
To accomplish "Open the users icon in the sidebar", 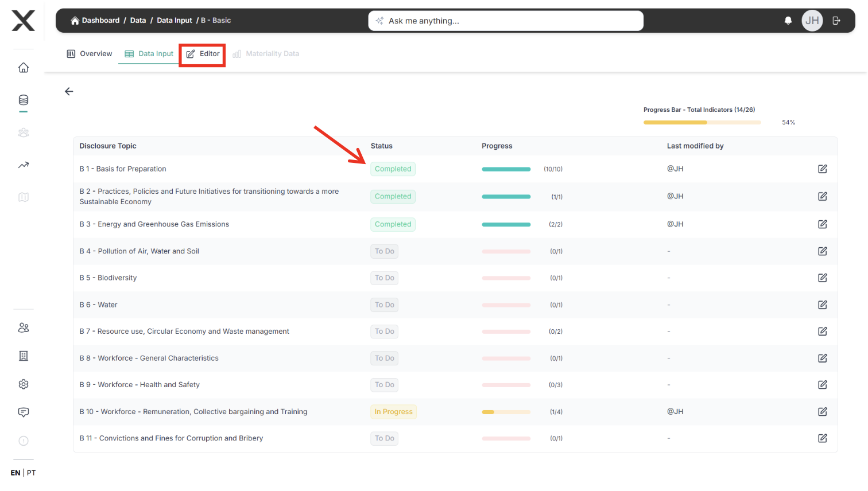I will (24, 328).
